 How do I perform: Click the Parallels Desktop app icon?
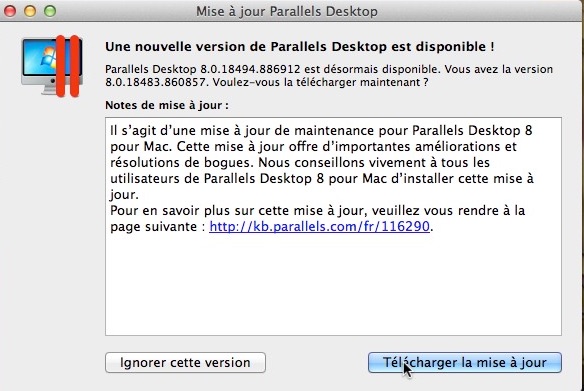[x=52, y=66]
